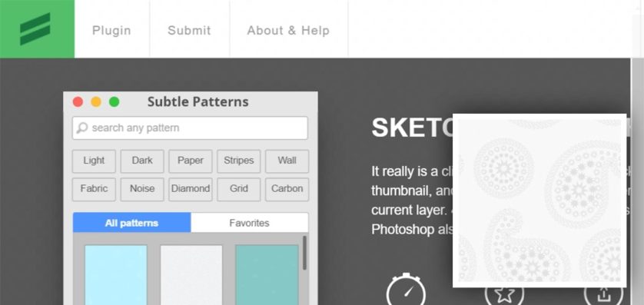Viewport: 644px width, 305px height.
Task: Open the Submit menu item
Action: click(x=189, y=31)
